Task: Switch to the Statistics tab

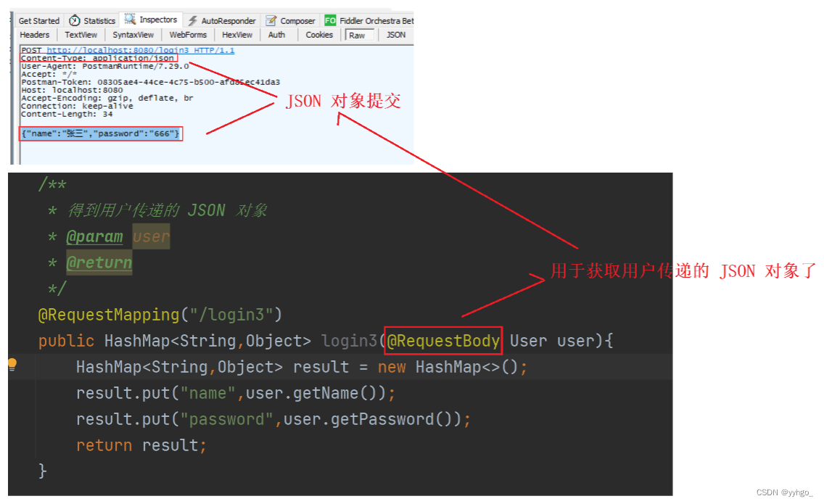Action: coord(92,20)
